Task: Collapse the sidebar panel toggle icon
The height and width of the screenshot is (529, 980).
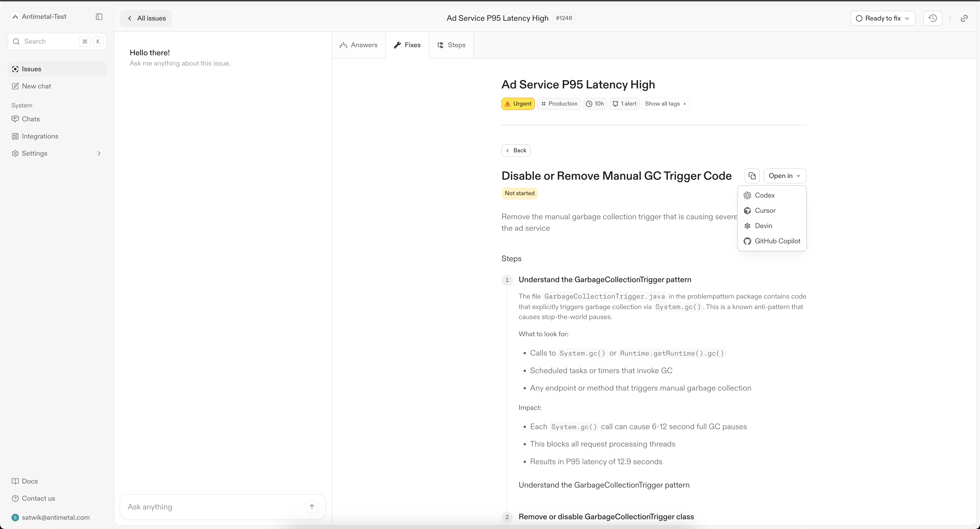Action: (99, 17)
